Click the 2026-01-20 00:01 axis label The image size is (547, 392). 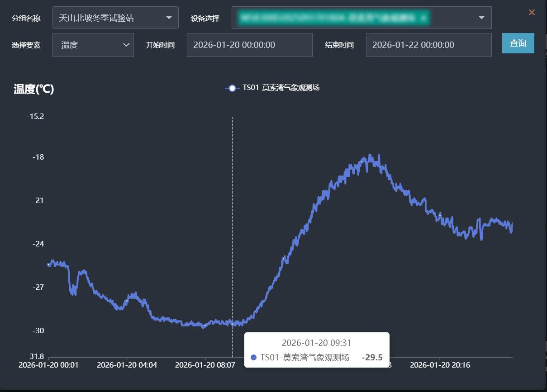48,365
